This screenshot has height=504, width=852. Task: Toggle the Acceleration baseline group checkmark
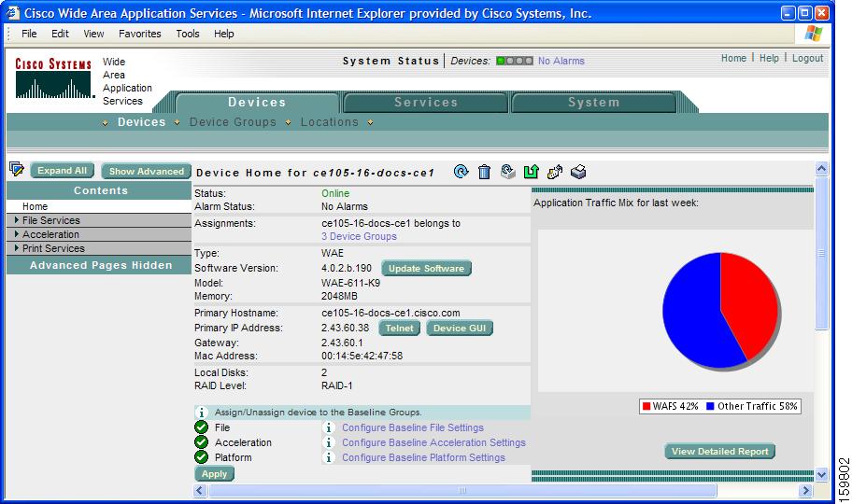point(202,442)
